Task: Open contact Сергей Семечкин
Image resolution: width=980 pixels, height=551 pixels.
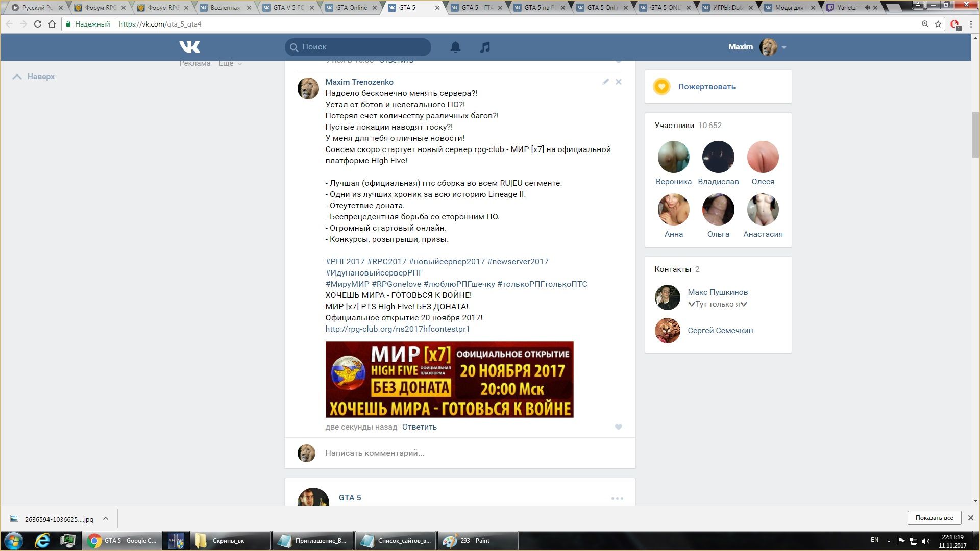Action: (x=720, y=331)
